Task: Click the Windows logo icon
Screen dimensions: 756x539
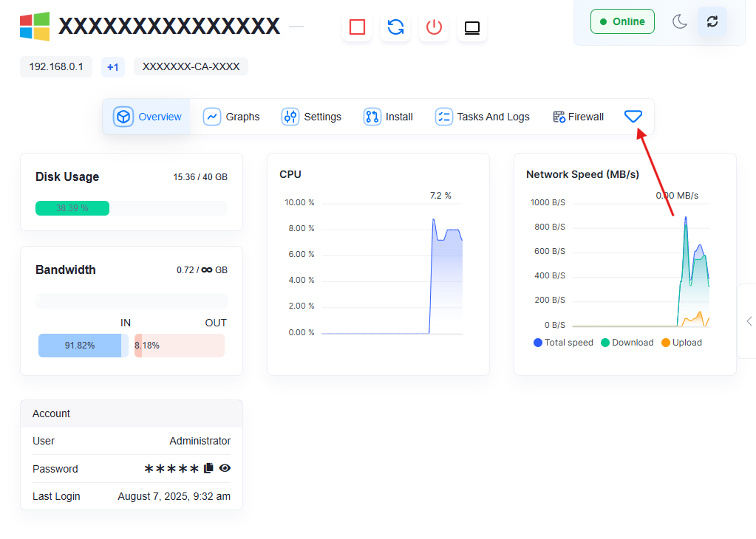Action: coord(35,27)
